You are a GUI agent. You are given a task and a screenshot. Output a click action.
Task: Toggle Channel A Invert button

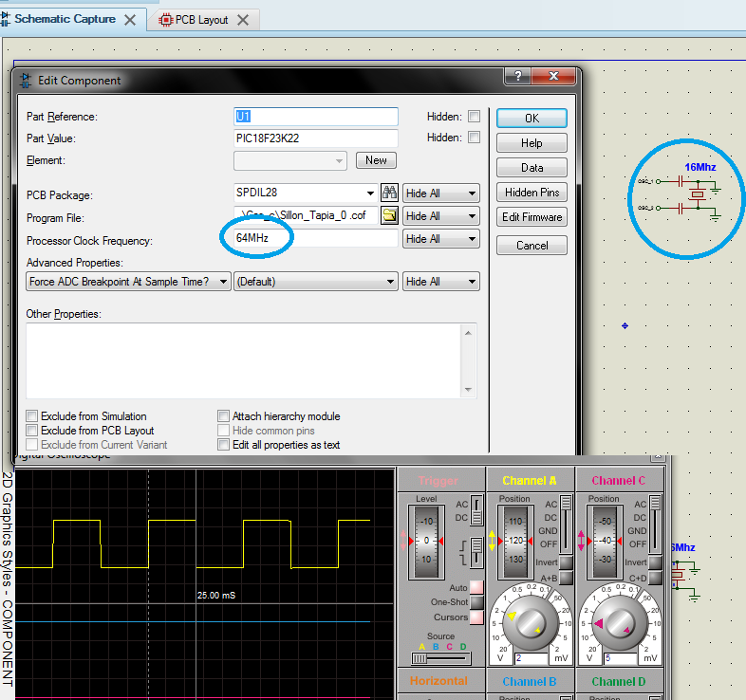coord(567,562)
